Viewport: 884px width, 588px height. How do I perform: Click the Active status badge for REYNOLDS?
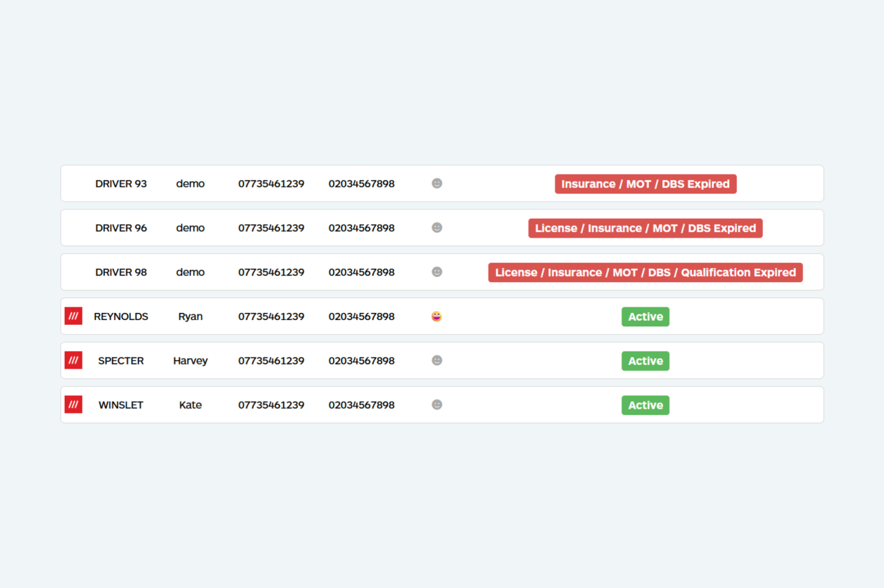(x=645, y=317)
